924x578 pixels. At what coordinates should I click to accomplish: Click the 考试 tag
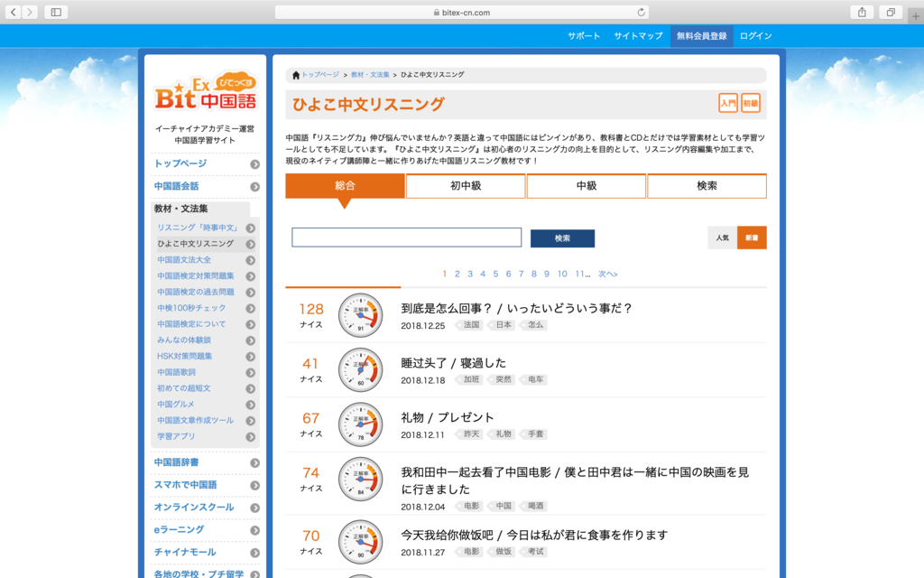534,552
